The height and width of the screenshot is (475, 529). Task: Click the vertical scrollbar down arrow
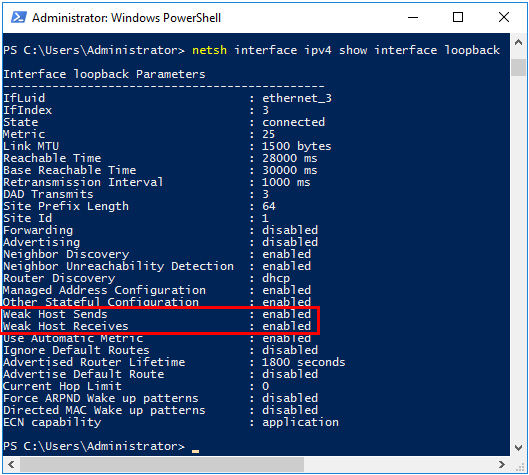click(x=519, y=448)
